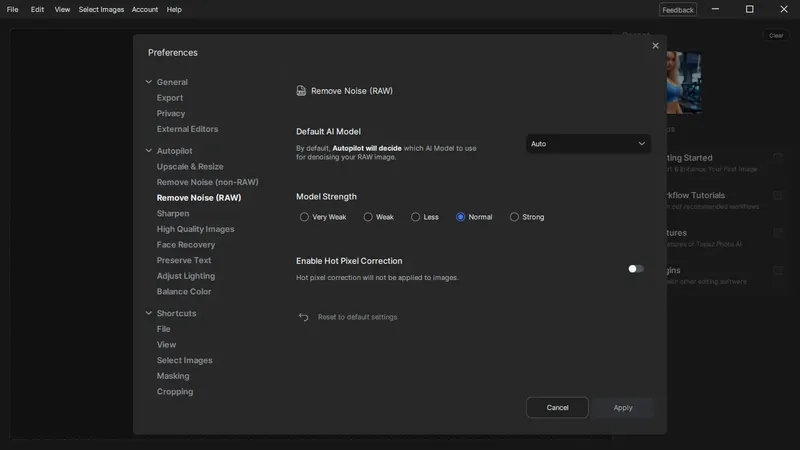Open the Feedback button
The height and width of the screenshot is (450, 800).
pos(678,10)
